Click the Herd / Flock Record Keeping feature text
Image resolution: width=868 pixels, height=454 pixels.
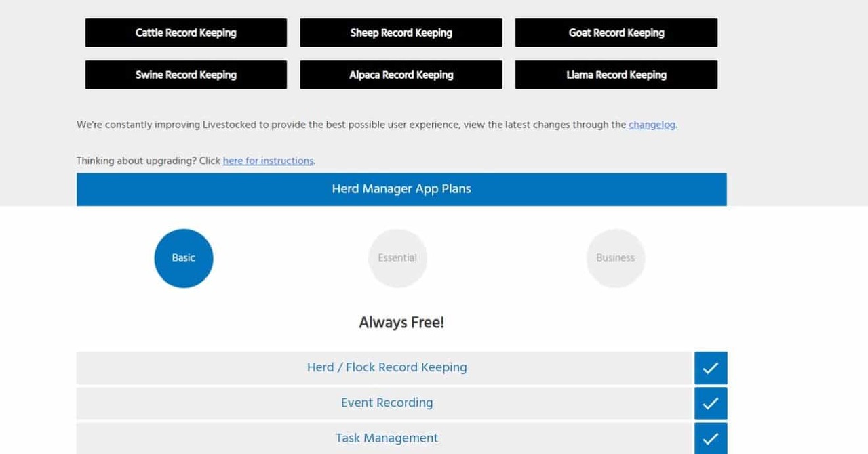click(387, 367)
